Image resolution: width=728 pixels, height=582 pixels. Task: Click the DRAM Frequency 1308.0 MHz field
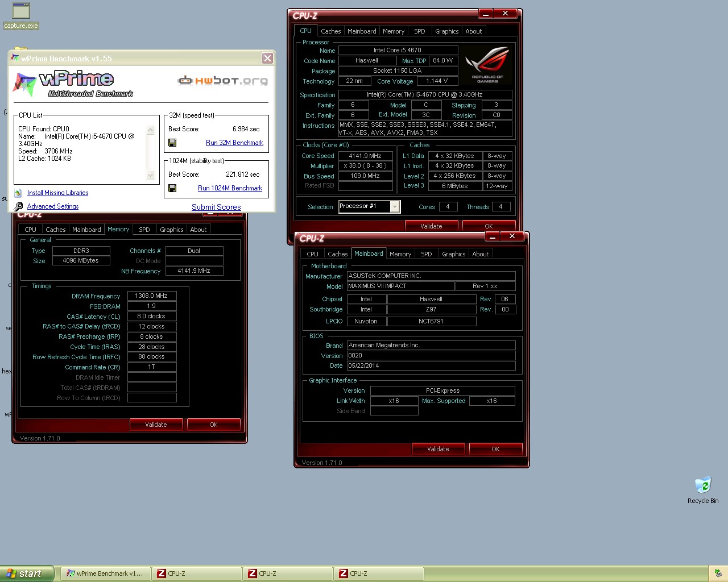(x=151, y=296)
